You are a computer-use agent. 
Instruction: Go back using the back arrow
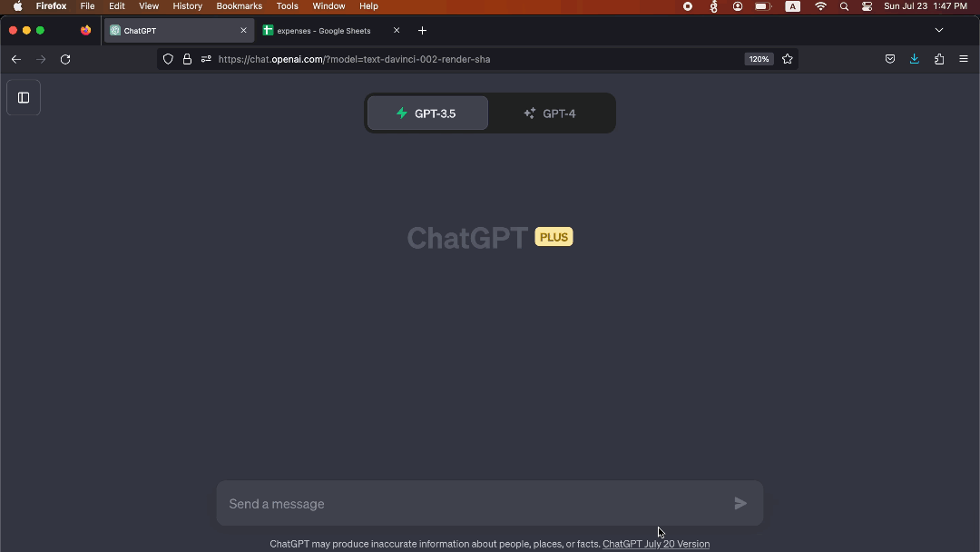coord(16,59)
